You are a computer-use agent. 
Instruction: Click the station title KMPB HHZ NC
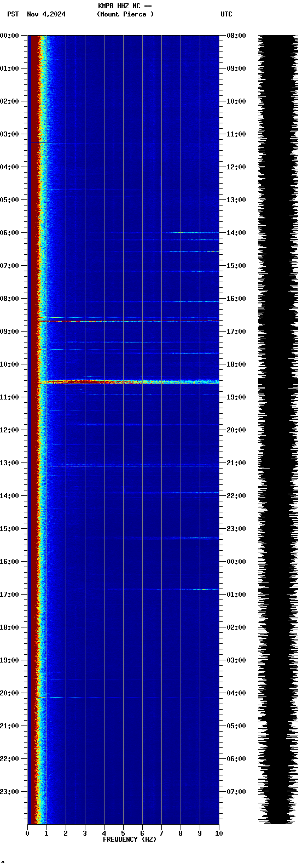[119, 6]
